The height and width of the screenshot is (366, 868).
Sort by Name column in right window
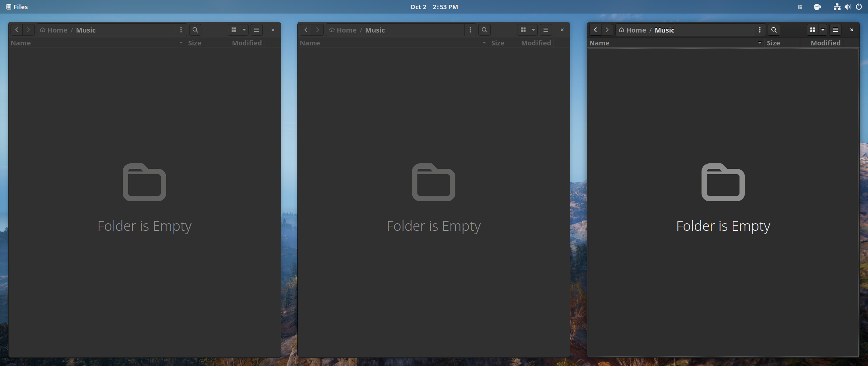click(676, 43)
